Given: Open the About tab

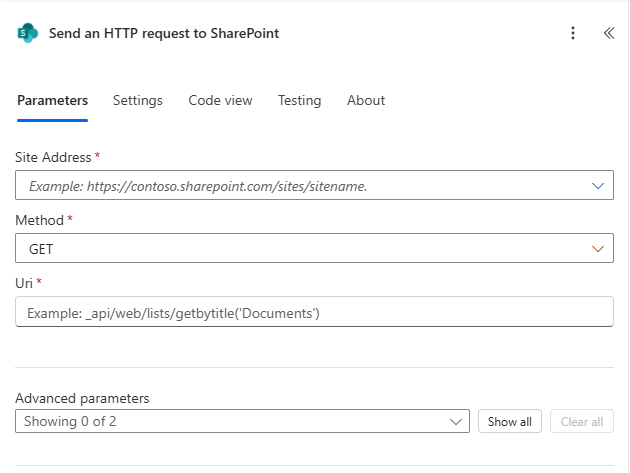Looking at the screenshot, I should point(366,100).
